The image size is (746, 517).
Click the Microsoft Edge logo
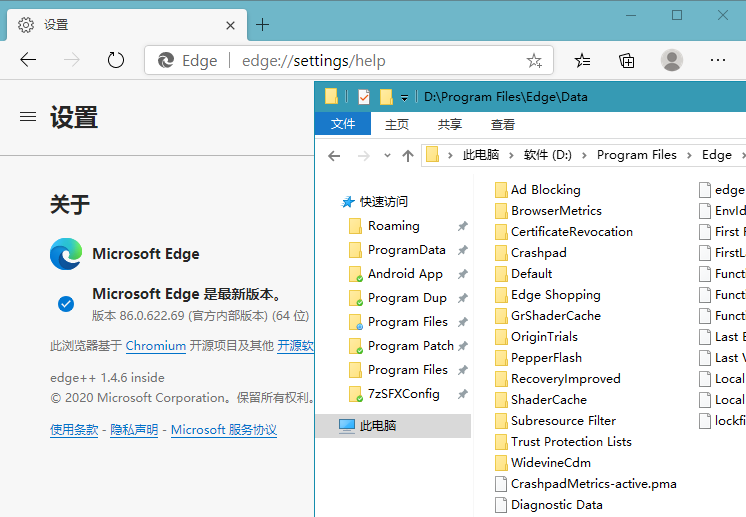pos(66,254)
